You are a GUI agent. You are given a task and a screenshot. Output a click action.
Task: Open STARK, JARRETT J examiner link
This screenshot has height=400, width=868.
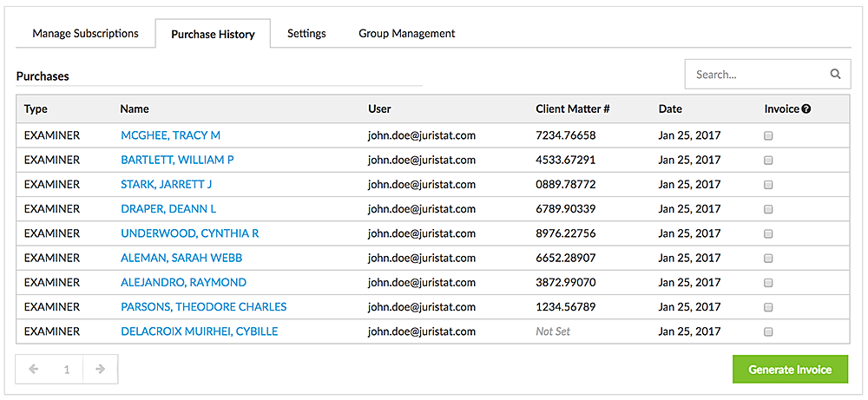pyautogui.click(x=166, y=184)
